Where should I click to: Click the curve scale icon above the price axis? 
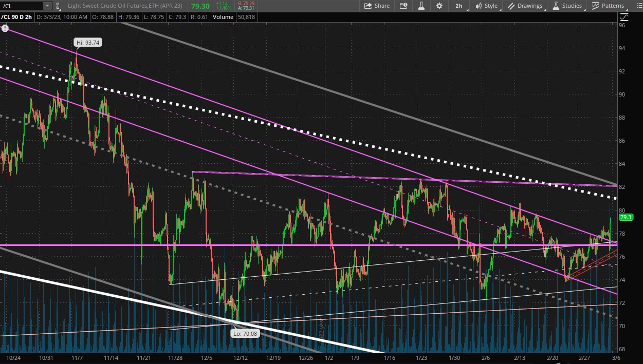pyautogui.click(x=623, y=17)
